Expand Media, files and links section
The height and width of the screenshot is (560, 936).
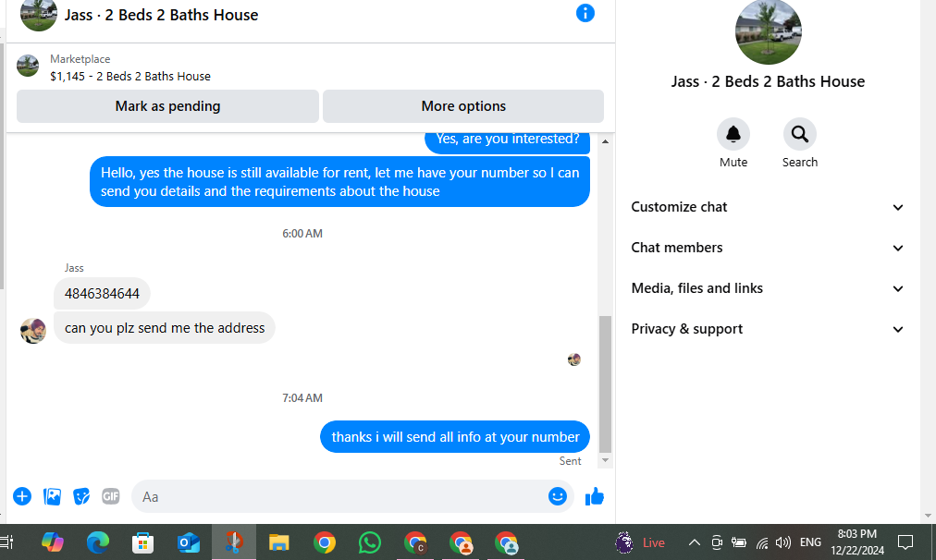pyautogui.click(x=767, y=288)
